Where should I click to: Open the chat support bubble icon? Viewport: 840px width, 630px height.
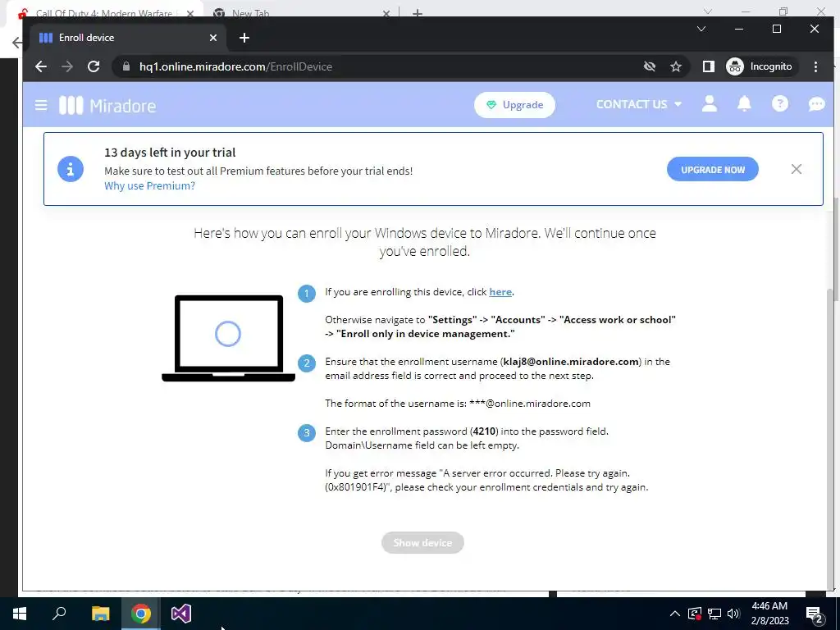(x=816, y=104)
